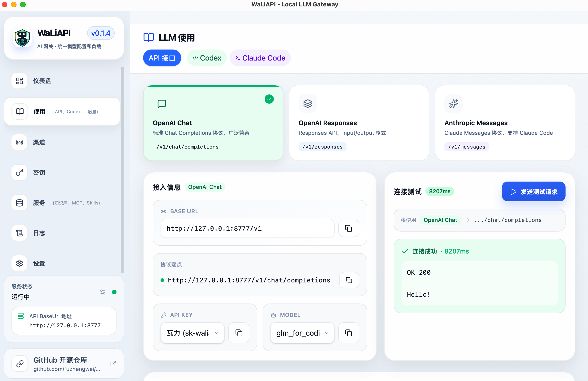Go to 密钥 in the sidebar
588x381 pixels.
[62, 173]
